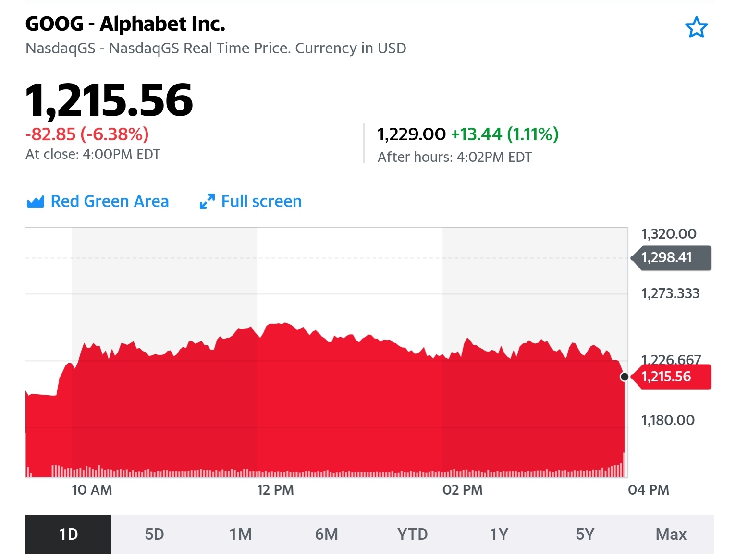736x560 pixels.
Task: Click the after hours price 1,229.00
Action: tap(412, 134)
